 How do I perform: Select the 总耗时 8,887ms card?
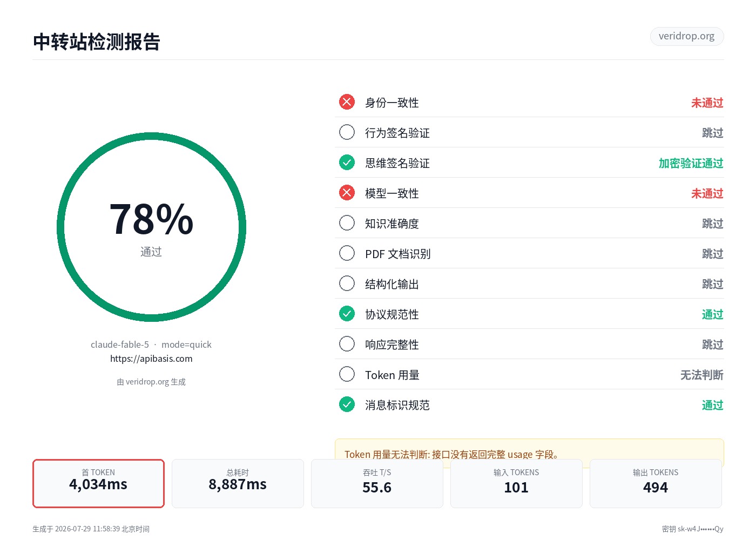click(x=238, y=483)
